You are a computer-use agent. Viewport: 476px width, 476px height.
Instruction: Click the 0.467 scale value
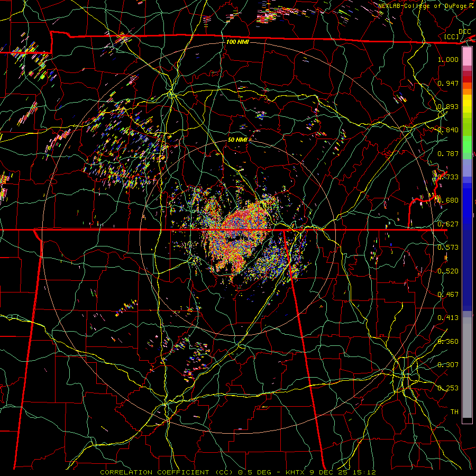[x=448, y=295]
